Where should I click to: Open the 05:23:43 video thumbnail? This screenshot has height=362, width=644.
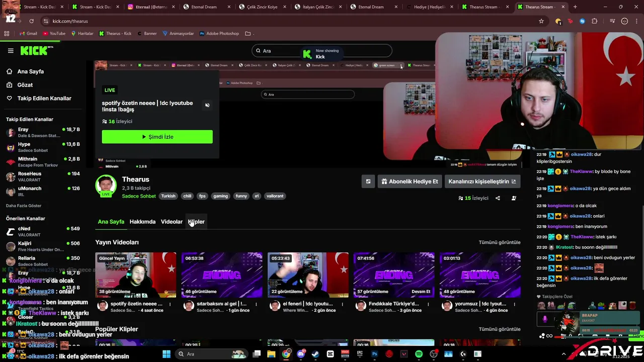point(308,275)
